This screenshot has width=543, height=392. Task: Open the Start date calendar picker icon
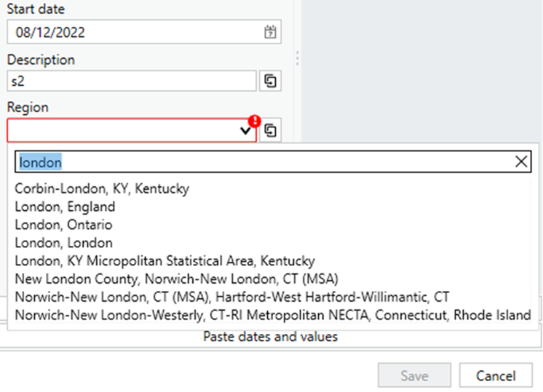point(270,32)
